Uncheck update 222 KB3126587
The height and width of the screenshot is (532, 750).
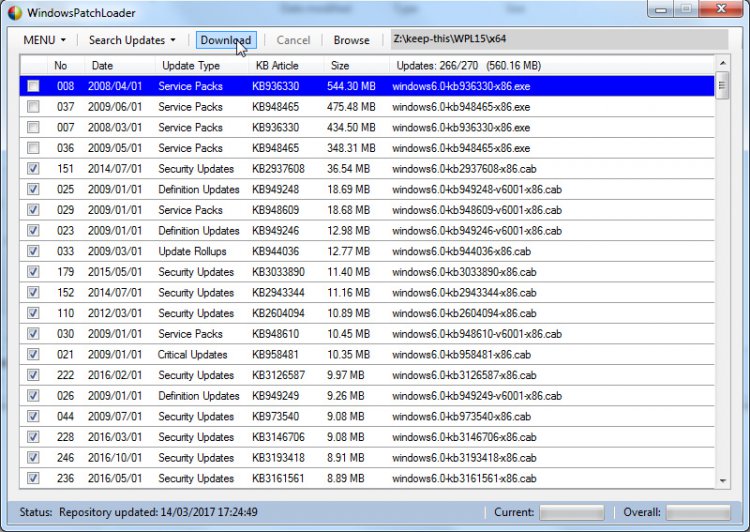[x=33, y=375]
